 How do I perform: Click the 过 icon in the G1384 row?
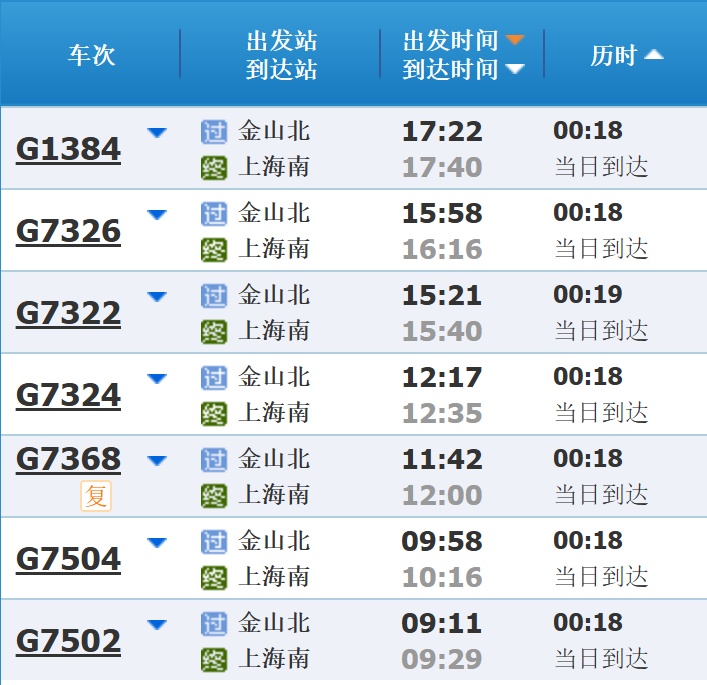(x=214, y=132)
